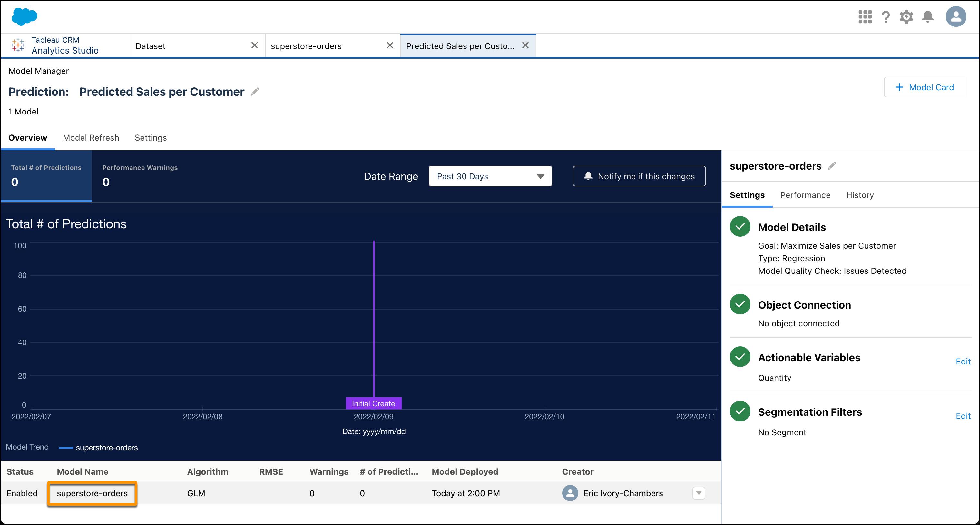Rename superstore-orders using pencil icon

coord(832,165)
